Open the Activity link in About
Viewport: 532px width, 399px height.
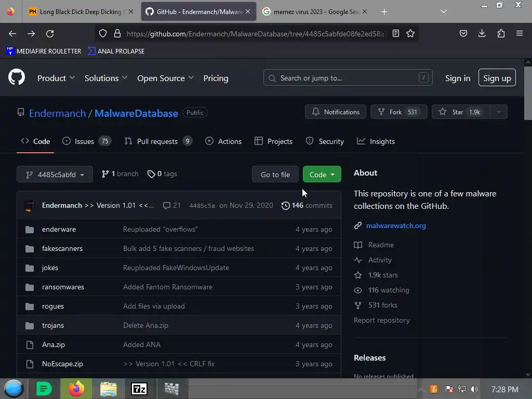(373, 260)
